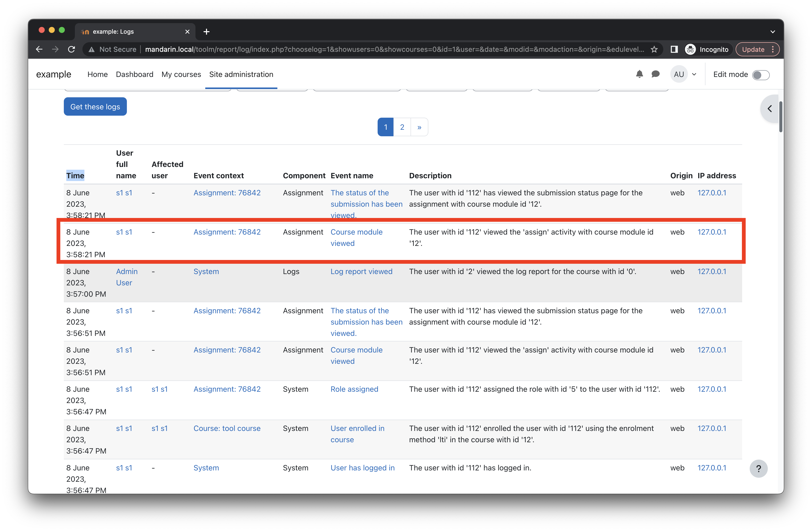Open affected user s1 s1 in enrolled row

pos(159,428)
